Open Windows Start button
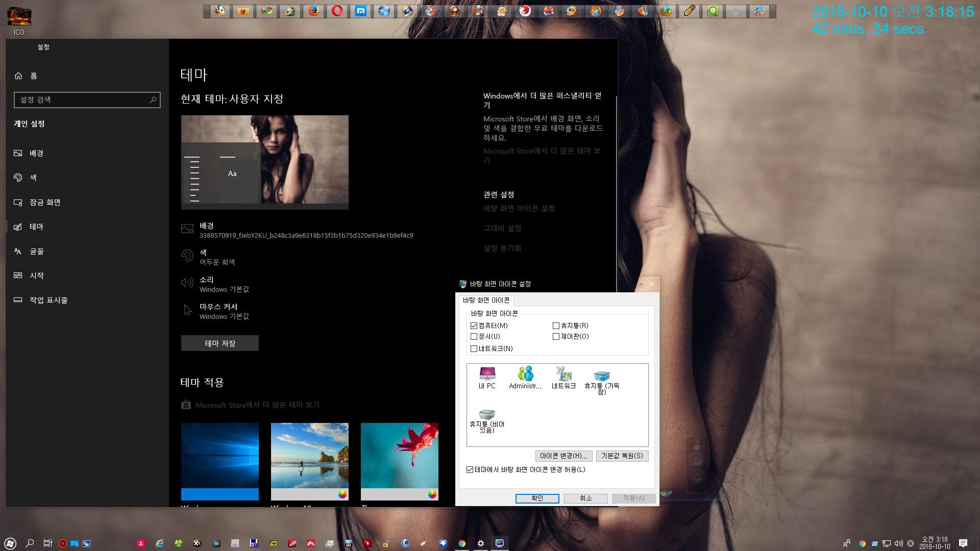The width and height of the screenshot is (980, 551). tap(10, 543)
